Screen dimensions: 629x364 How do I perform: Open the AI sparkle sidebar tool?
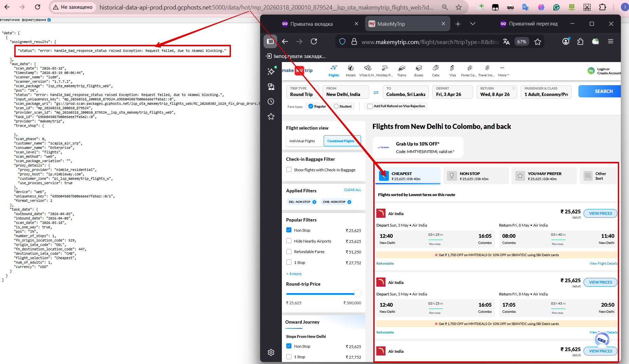click(x=271, y=71)
